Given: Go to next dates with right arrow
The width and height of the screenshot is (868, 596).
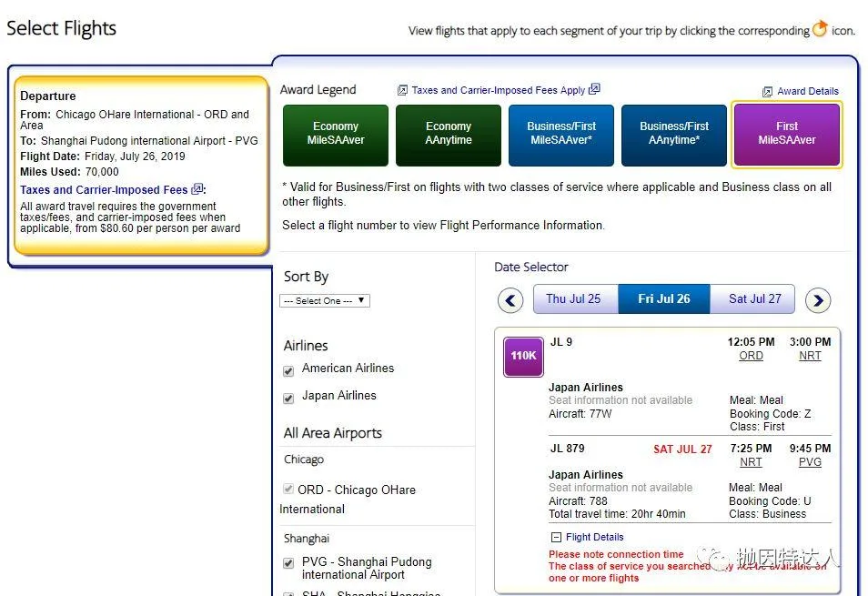Looking at the screenshot, I should (818, 300).
